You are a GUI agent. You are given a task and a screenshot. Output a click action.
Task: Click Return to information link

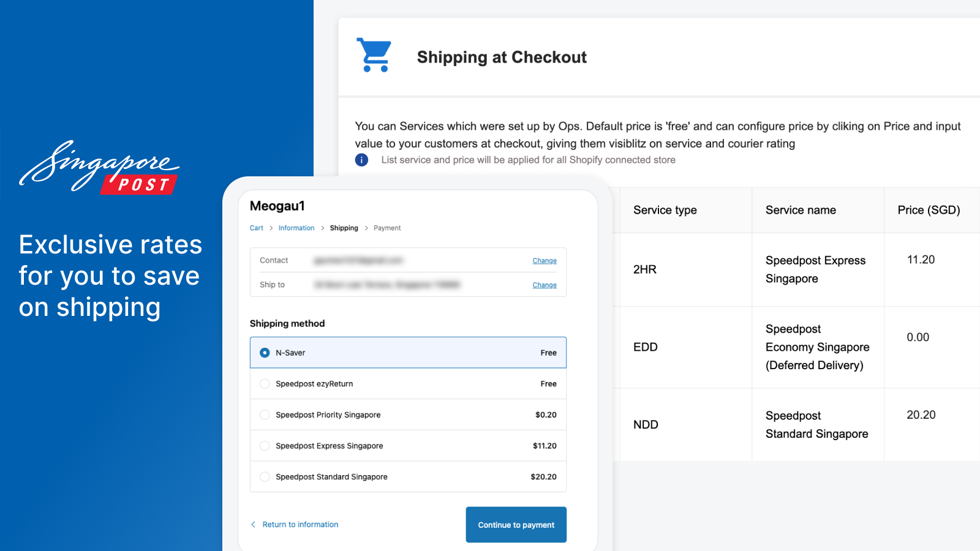click(x=300, y=525)
